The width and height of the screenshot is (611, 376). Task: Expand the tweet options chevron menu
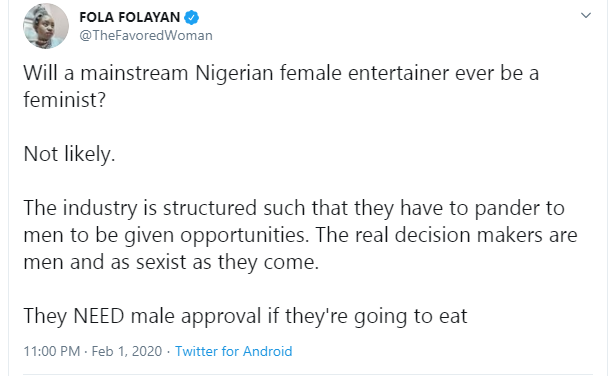coord(586,16)
